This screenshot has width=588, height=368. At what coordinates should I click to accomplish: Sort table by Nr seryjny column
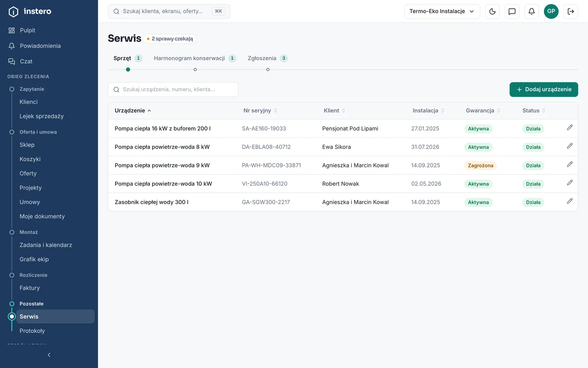(x=260, y=110)
